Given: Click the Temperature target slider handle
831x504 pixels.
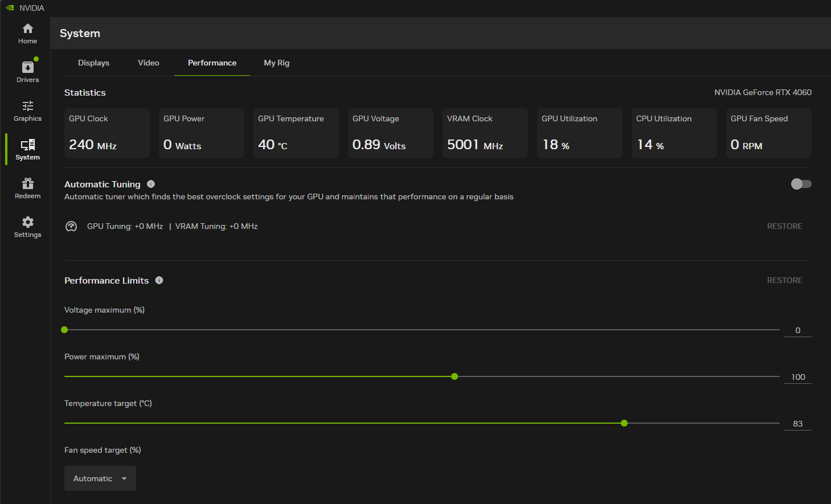Looking at the screenshot, I should pos(624,423).
